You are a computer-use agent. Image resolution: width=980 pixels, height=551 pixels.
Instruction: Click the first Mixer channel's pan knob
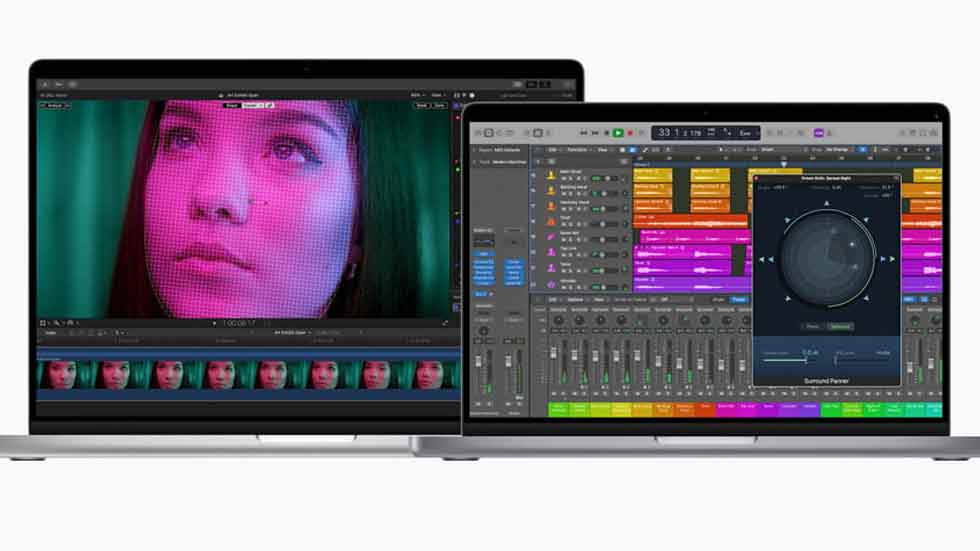pos(558,320)
